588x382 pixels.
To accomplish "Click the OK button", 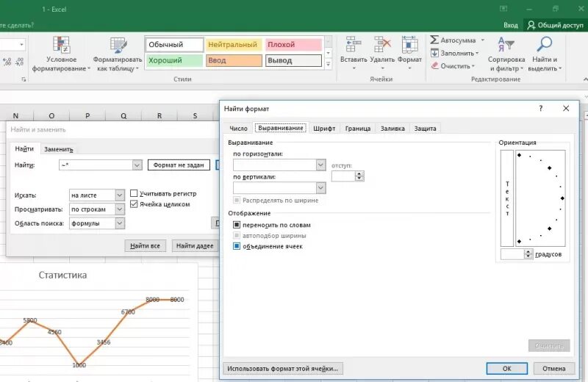I will [507, 369].
